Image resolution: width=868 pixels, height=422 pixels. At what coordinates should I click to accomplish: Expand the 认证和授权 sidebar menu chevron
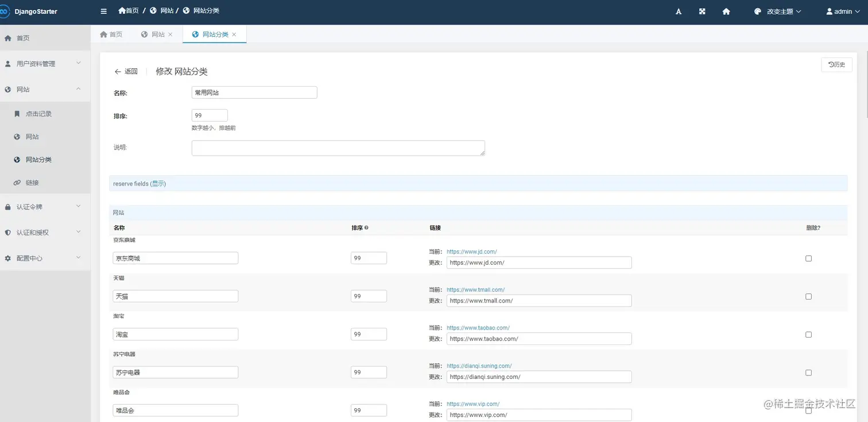tap(79, 232)
